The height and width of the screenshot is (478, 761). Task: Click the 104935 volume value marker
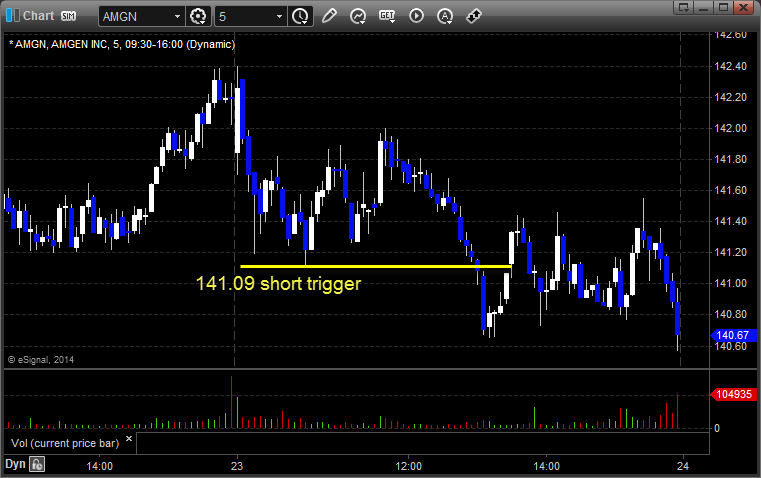pos(733,395)
